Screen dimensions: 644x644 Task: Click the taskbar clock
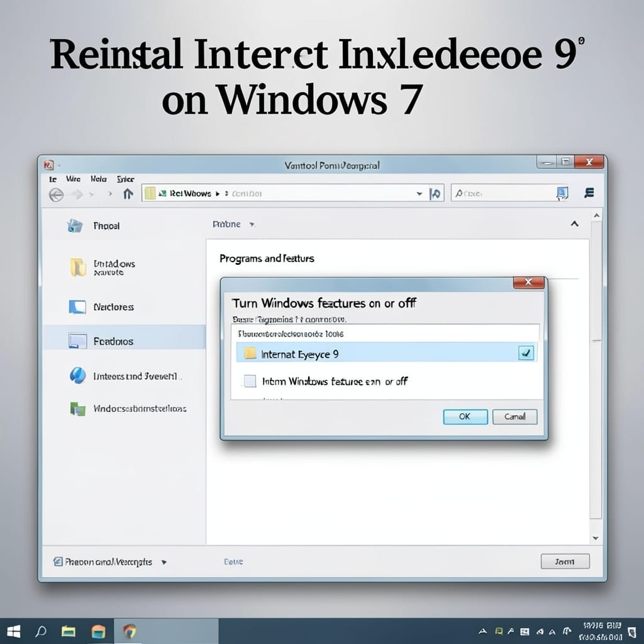[602, 631]
